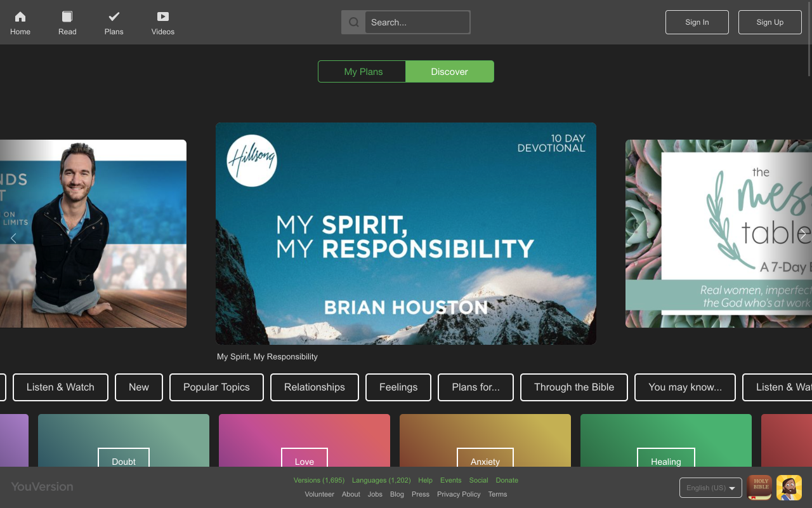
Task: Click into the Search field
Action: click(x=417, y=22)
